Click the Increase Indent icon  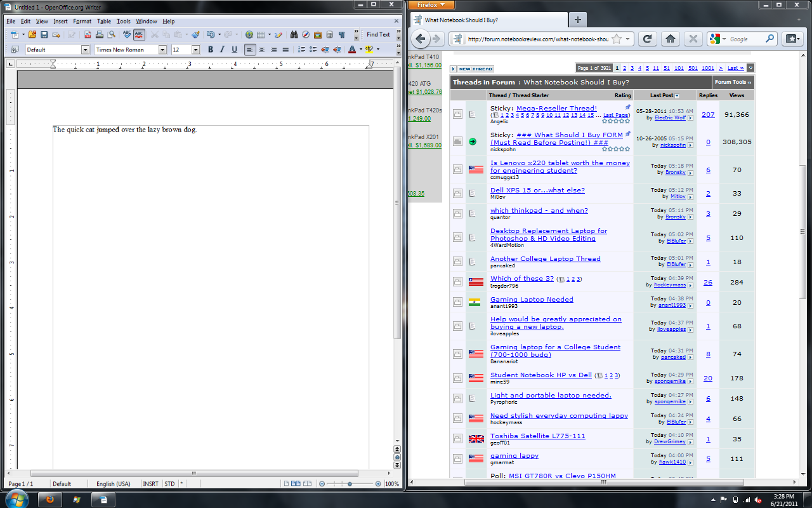coord(337,50)
